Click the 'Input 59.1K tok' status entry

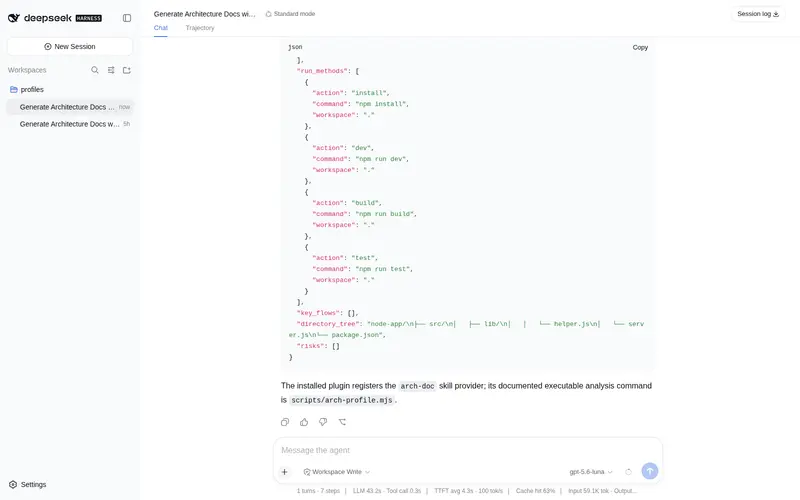602,491
